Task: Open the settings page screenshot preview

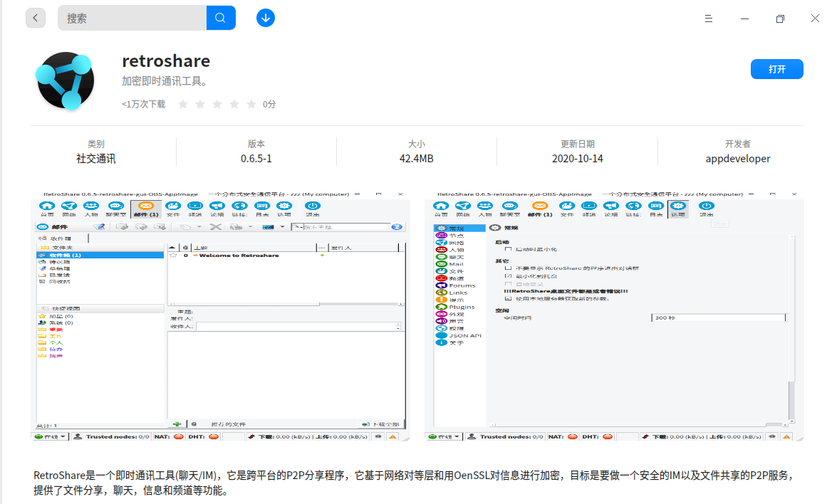Action: [614, 316]
